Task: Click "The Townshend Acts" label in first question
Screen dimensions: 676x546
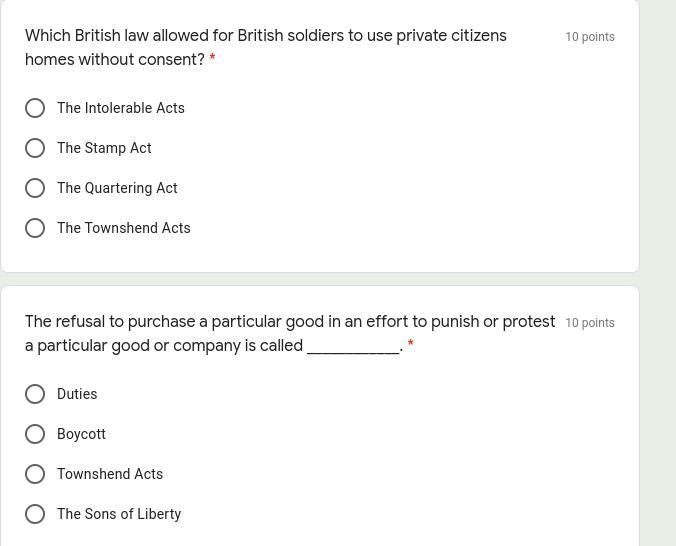Action: [x=124, y=228]
